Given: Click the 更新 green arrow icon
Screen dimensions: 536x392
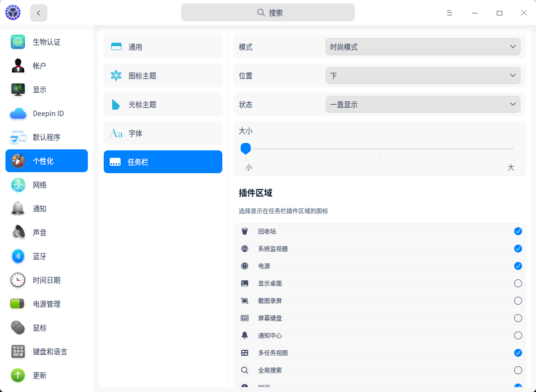Looking at the screenshot, I should coord(18,376).
